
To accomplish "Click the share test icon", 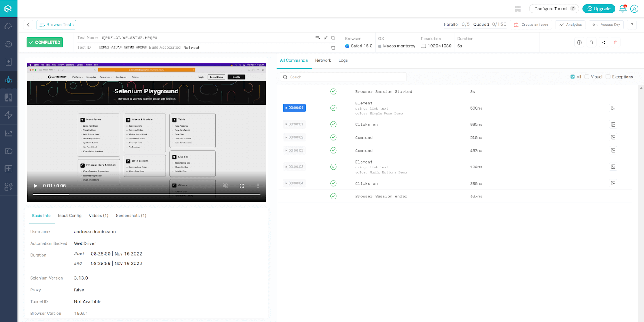I will (603, 42).
